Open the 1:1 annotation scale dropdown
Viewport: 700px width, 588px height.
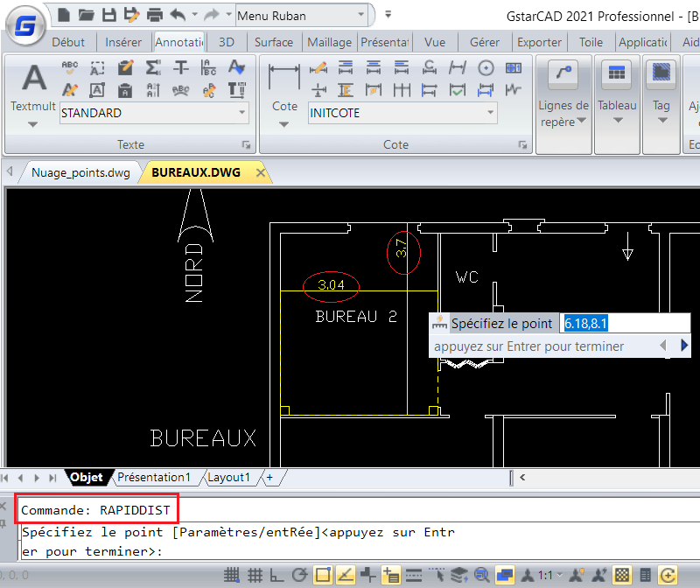tap(559, 575)
